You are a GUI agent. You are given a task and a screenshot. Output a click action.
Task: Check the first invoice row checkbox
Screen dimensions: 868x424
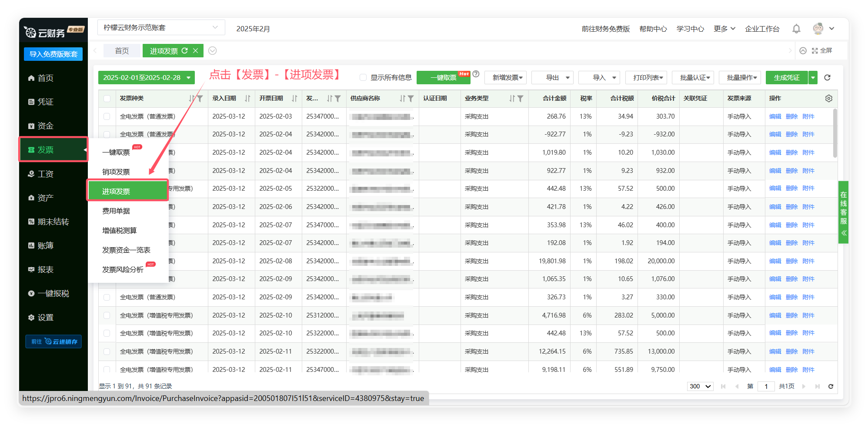coord(107,116)
